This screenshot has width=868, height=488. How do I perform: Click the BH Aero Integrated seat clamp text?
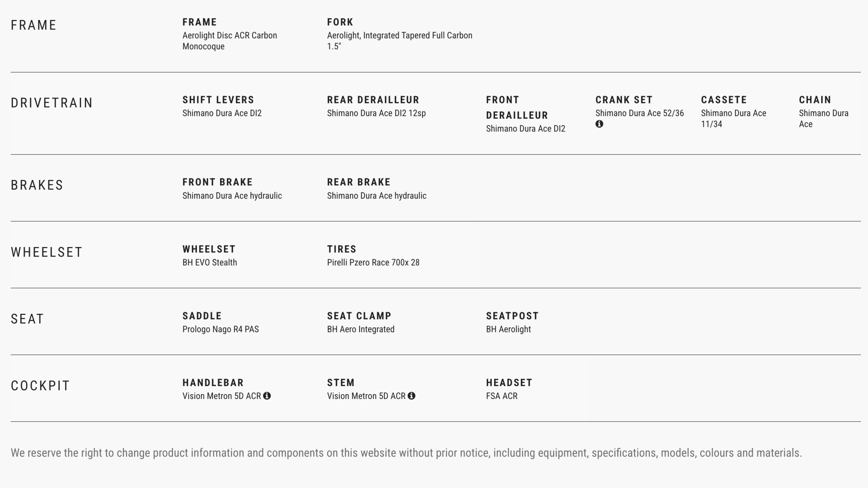(360, 329)
